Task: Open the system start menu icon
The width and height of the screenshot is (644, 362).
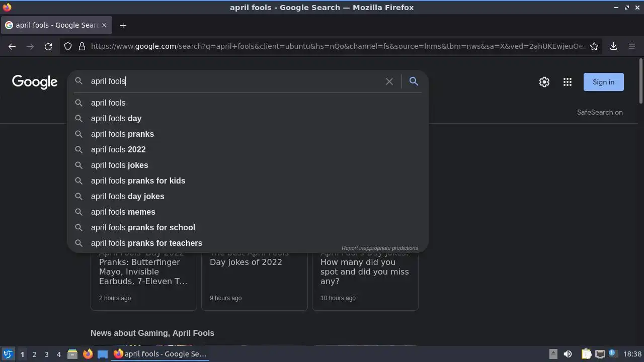Action: pyautogui.click(x=8, y=354)
